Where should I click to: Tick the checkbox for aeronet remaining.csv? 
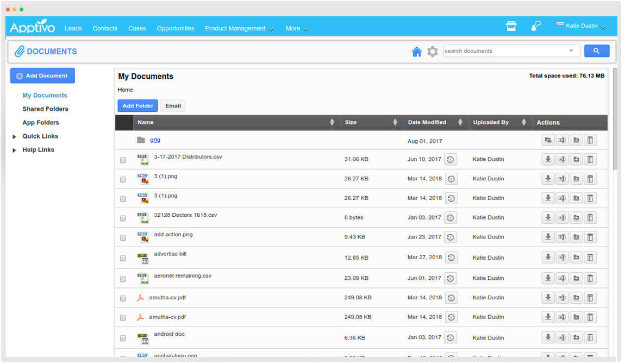click(123, 279)
